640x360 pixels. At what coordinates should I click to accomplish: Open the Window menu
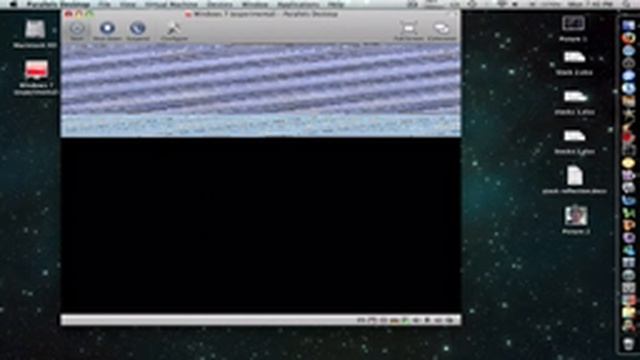coord(255,4)
